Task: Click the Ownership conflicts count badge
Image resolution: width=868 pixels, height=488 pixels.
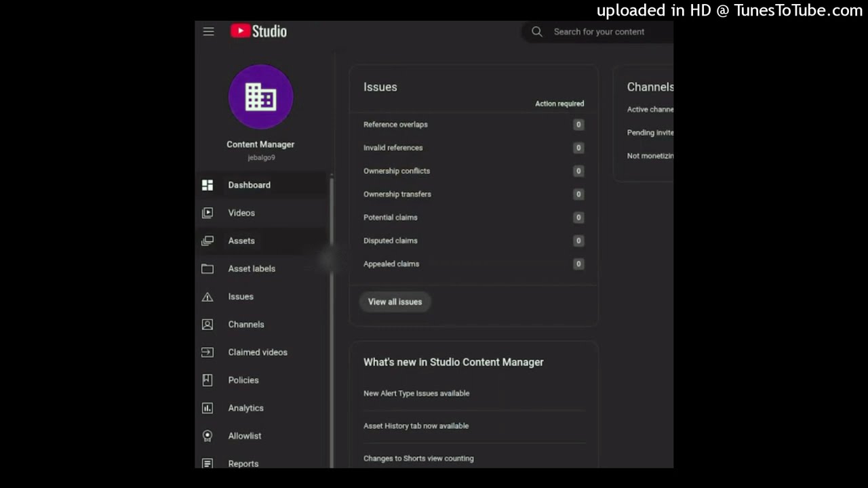Action: click(x=578, y=171)
